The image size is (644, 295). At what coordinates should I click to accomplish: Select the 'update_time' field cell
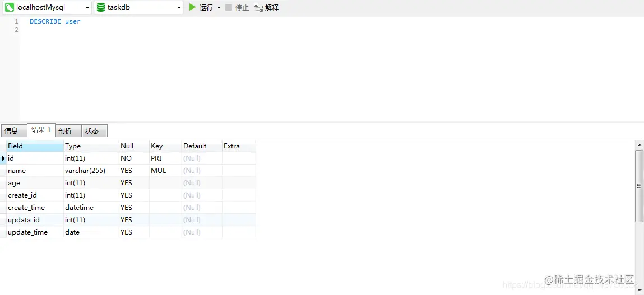pyautogui.click(x=35, y=232)
